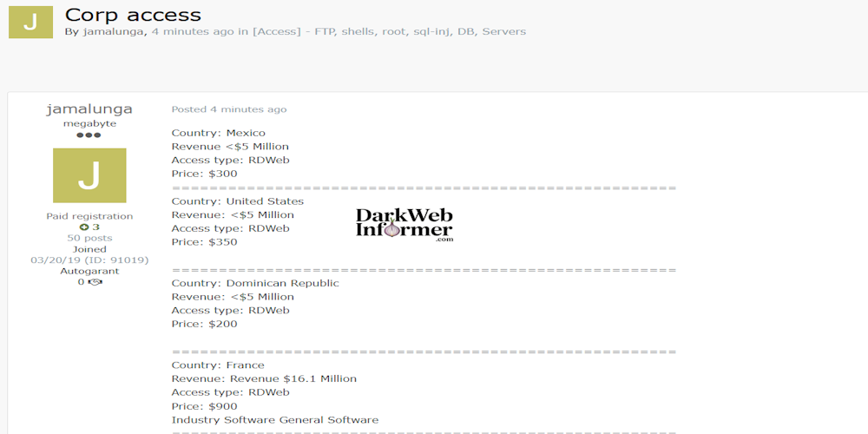The height and width of the screenshot is (434, 868).
Task: Open the [Access] - FTP, shells category link
Action: coord(389,31)
